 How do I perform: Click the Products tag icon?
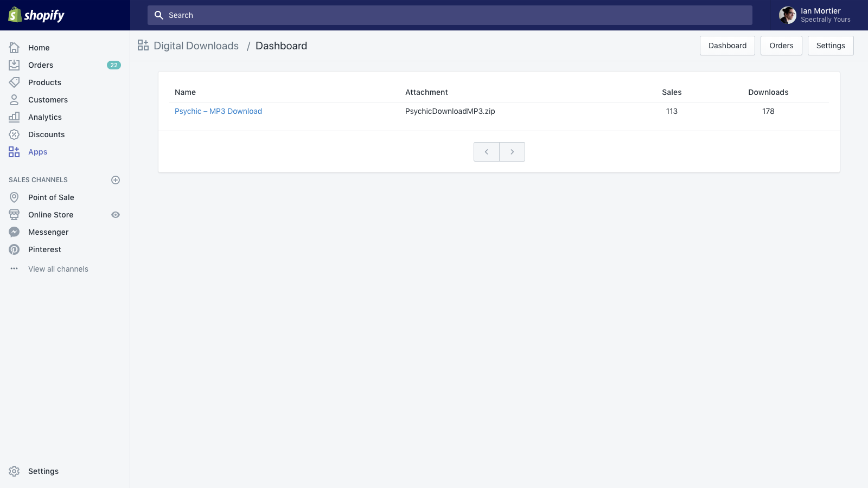coord(14,82)
